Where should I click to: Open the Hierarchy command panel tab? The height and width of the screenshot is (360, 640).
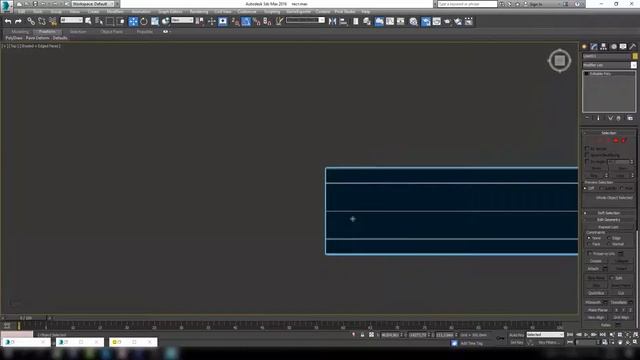(603, 47)
